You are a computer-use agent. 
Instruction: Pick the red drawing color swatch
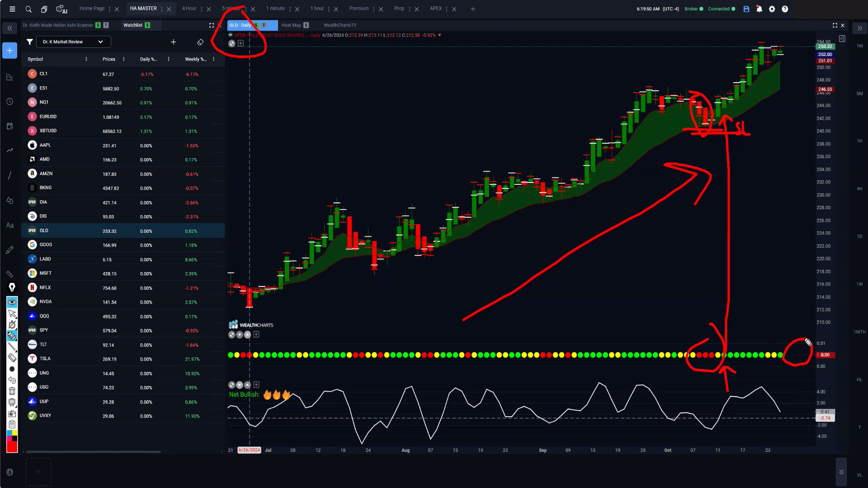(12, 447)
